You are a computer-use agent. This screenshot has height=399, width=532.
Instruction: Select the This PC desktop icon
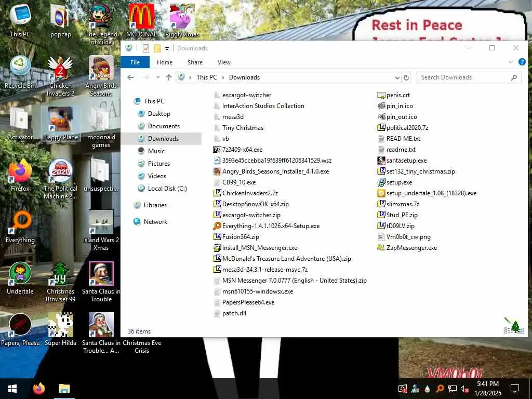pos(20,21)
